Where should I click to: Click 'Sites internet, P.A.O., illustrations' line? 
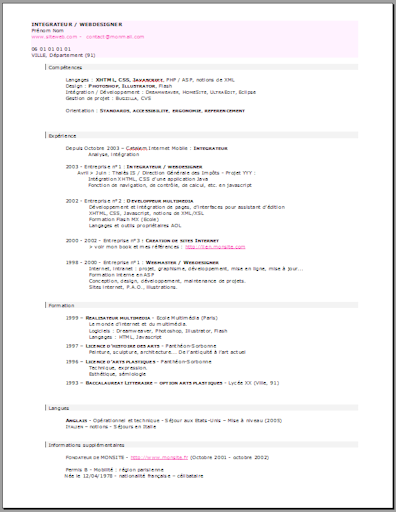tap(133, 287)
